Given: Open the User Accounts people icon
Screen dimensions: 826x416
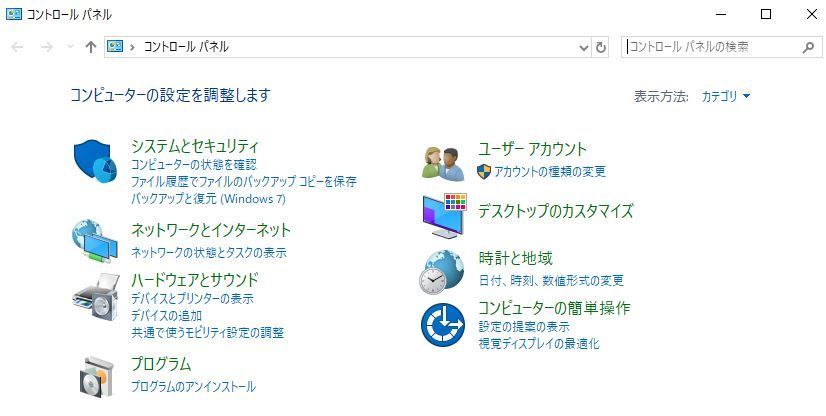Looking at the screenshot, I should point(443,164).
